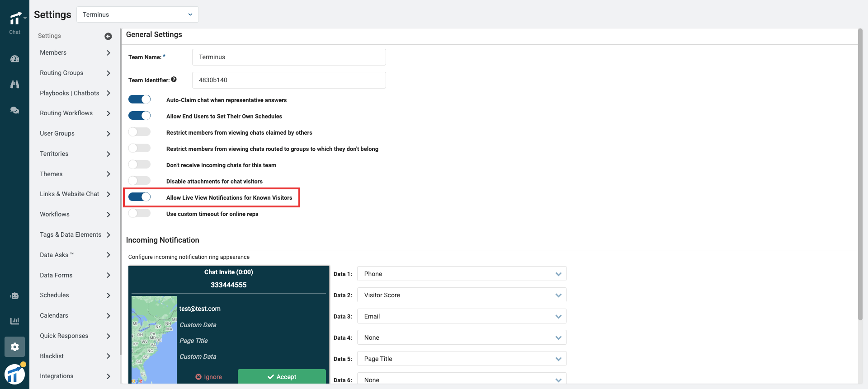
Task: Expand Schedules chevron arrow
Action: coord(108,295)
